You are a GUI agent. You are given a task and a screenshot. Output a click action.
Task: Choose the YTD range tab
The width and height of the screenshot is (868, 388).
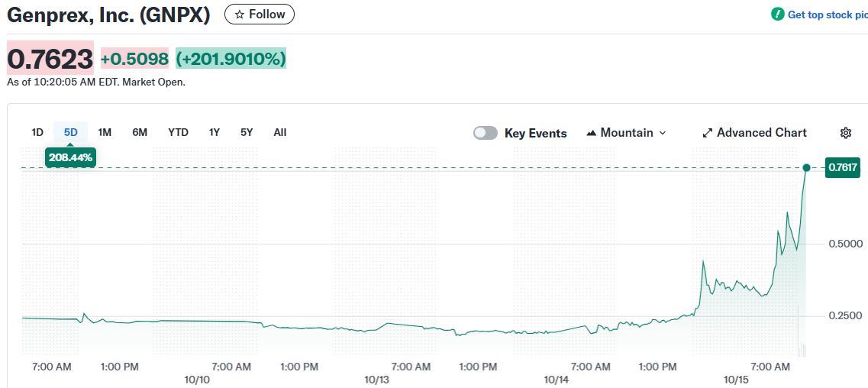tap(178, 132)
